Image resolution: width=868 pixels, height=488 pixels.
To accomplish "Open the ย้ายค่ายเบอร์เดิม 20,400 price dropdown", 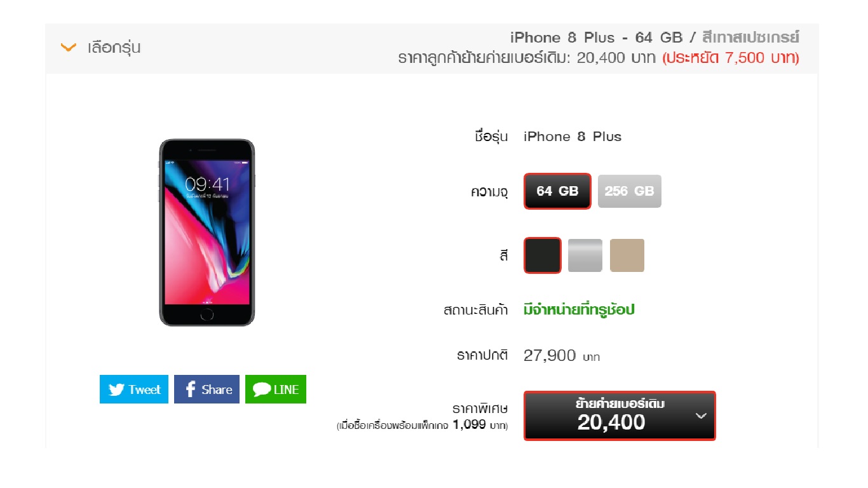I will (x=620, y=416).
